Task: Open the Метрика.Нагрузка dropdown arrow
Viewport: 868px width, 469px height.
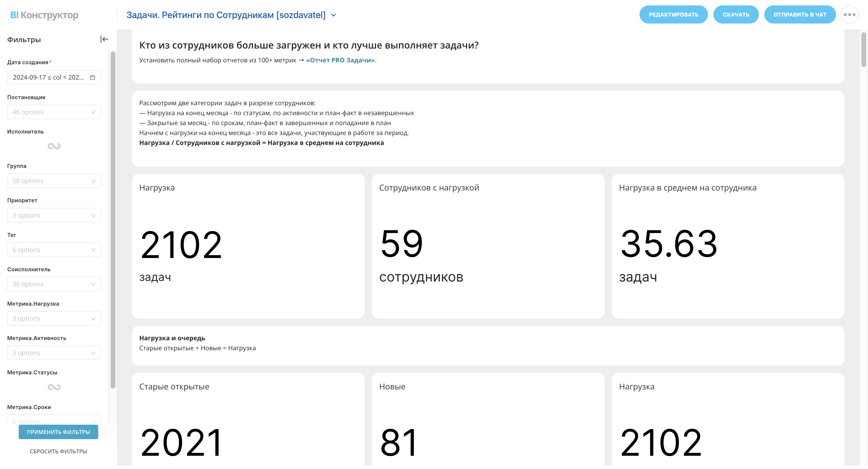Action: click(x=93, y=319)
